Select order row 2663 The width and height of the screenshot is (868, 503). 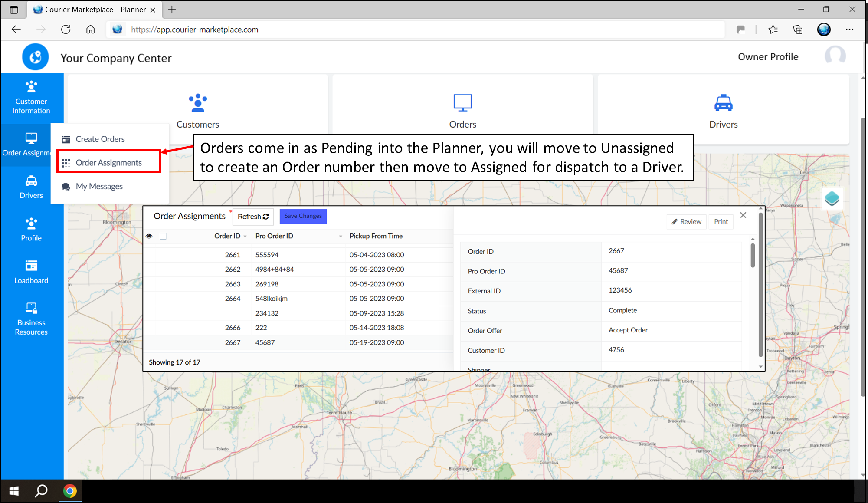[298, 284]
